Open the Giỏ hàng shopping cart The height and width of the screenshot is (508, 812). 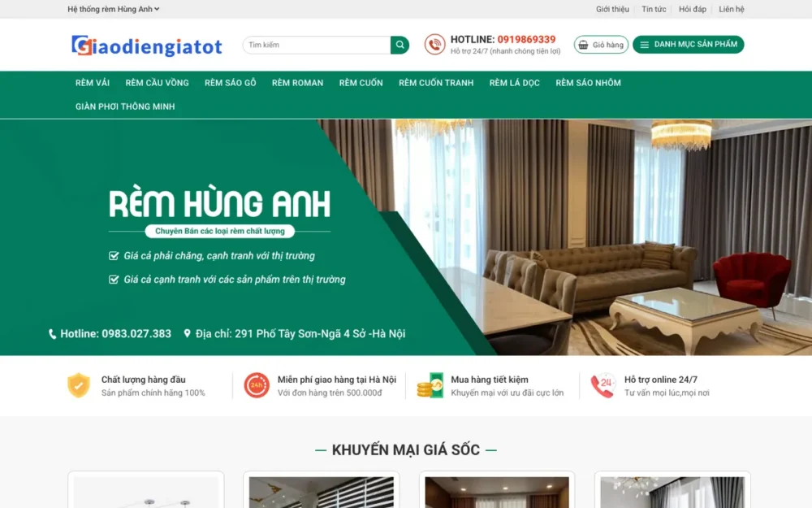[x=601, y=45]
